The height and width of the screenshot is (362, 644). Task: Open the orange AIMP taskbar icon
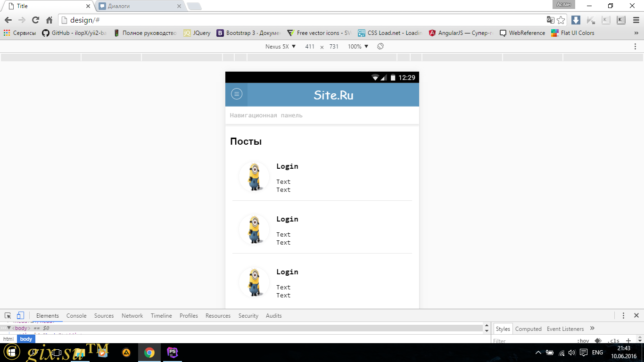126,352
